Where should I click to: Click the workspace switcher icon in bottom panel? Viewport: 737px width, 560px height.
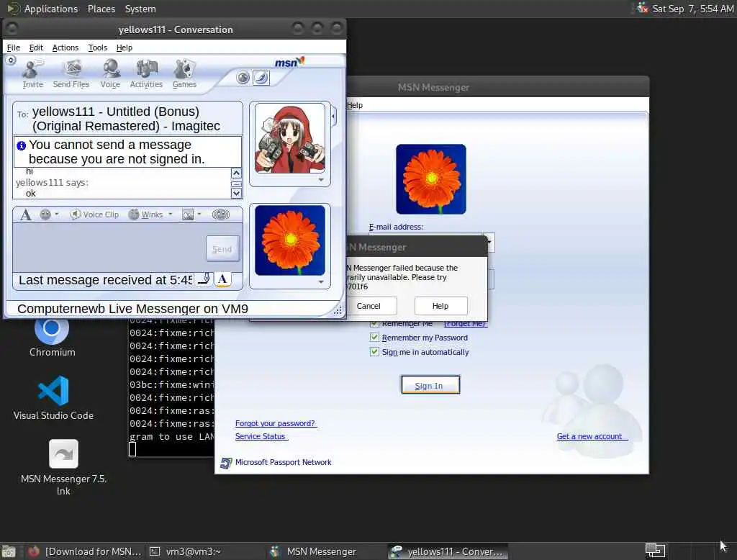point(655,550)
